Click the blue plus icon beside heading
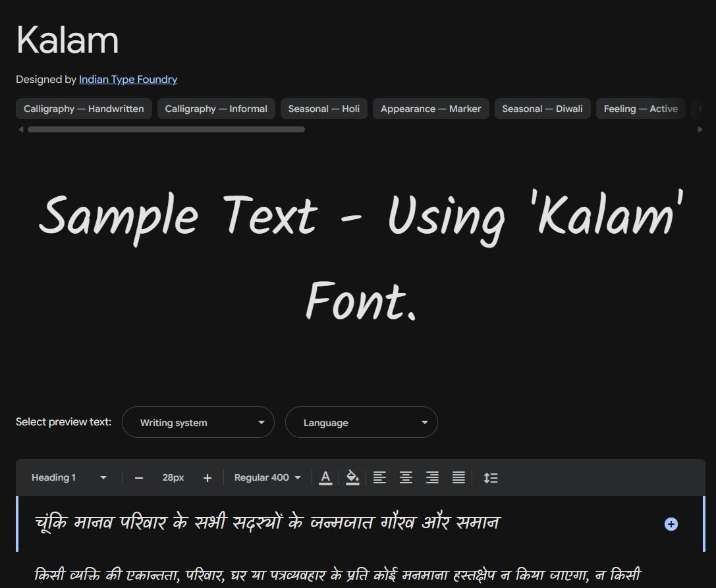 click(671, 524)
